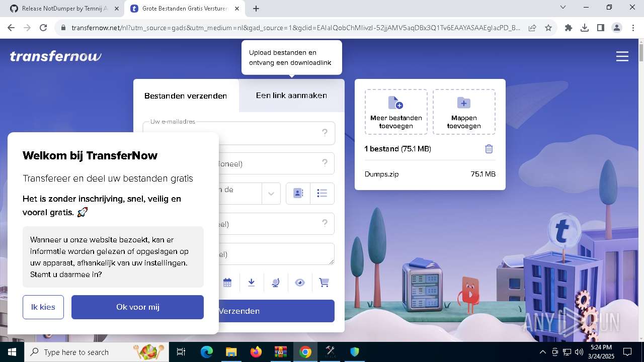This screenshot has height=362, width=644.
Task: Click the 1 bestand (75.1 MB) text
Action: pyautogui.click(x=397, y=149)
